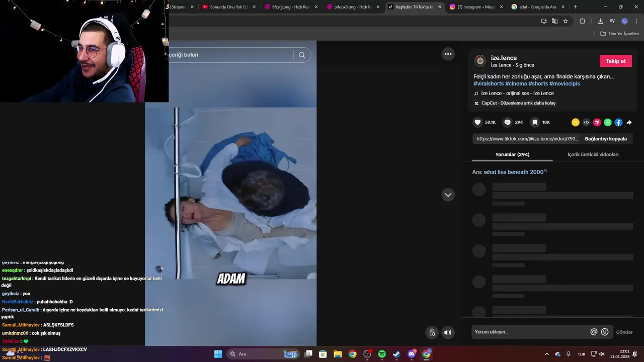Viewport: 644px width, 362px height.
Task: Open embed code icon
Action: tap(586, 122)
